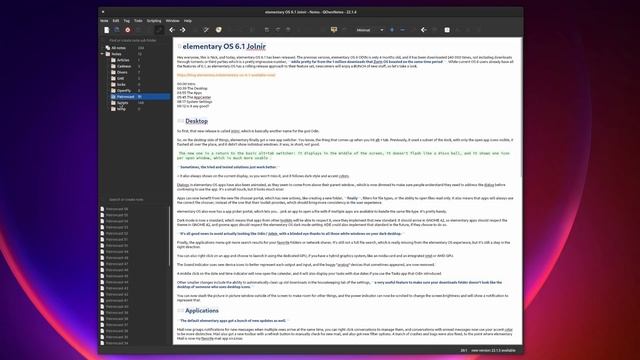
Task: Click the note editor vertical scrollbar
Action: [520, 108]
